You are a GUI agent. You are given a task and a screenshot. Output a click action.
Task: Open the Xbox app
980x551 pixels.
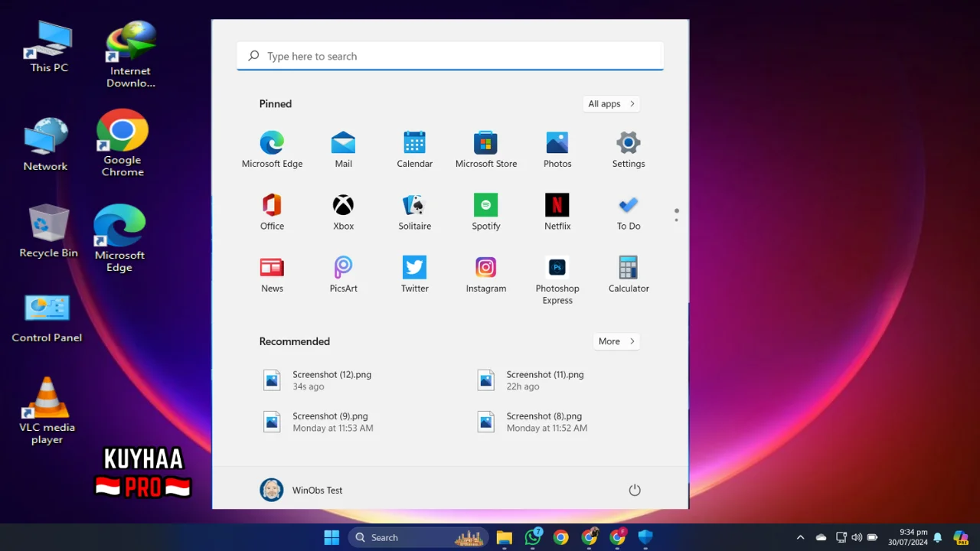tap(343, 212)
